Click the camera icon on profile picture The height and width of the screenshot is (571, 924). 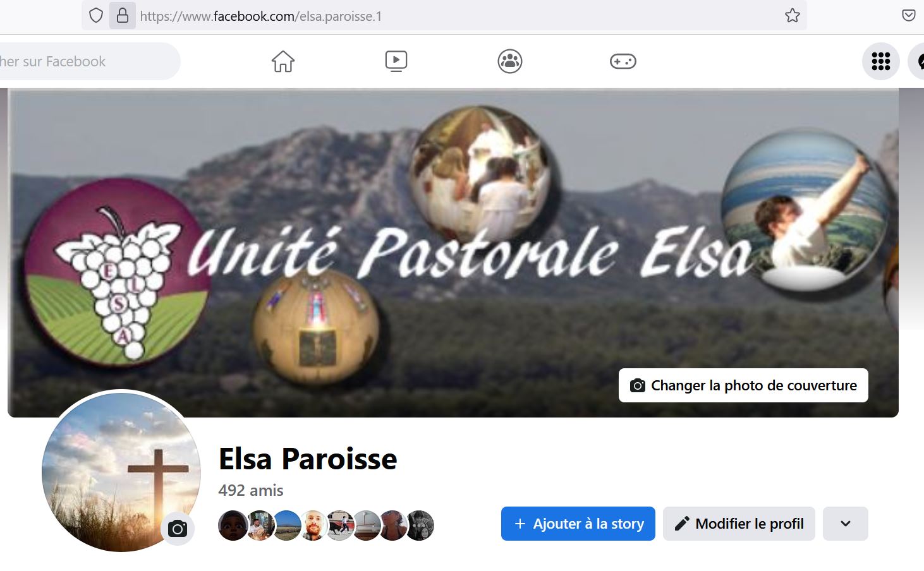(178, 529)
